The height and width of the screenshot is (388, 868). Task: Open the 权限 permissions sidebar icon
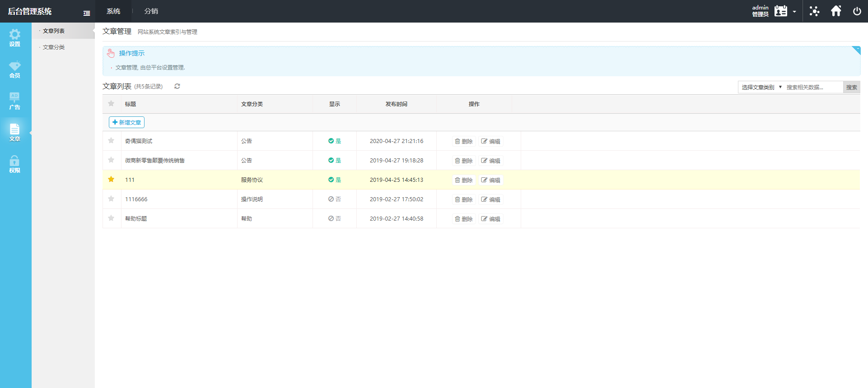[15, 165]
